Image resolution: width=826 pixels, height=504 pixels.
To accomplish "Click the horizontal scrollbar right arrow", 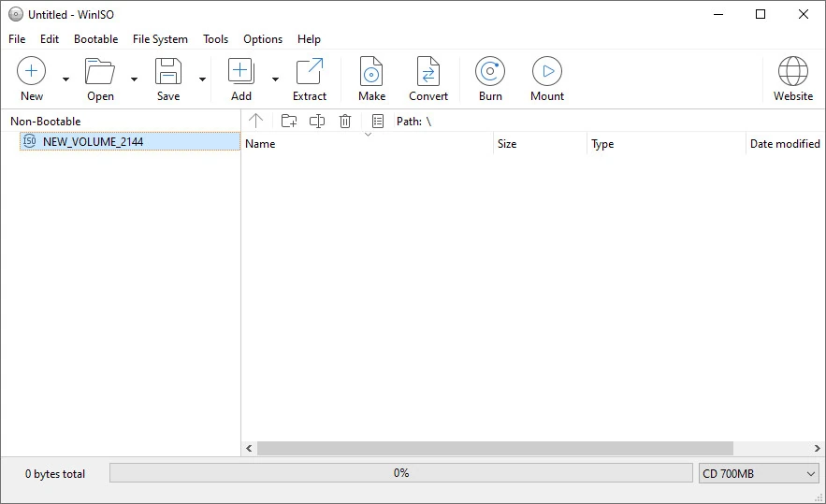I will point(817,448).
